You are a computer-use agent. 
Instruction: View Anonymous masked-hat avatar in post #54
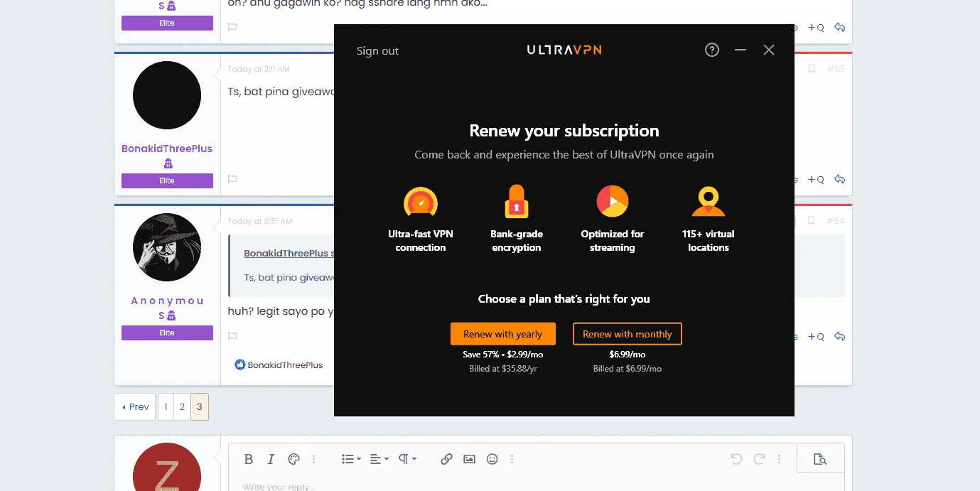click(167, 247)
